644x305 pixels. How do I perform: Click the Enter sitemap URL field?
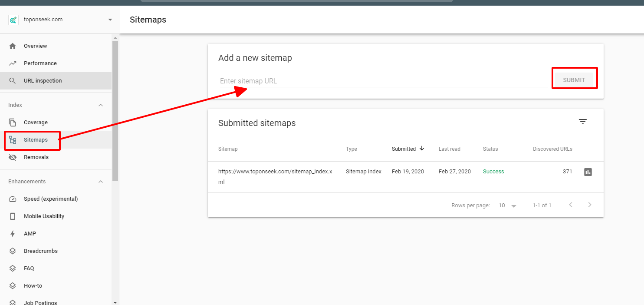[382, 81]
